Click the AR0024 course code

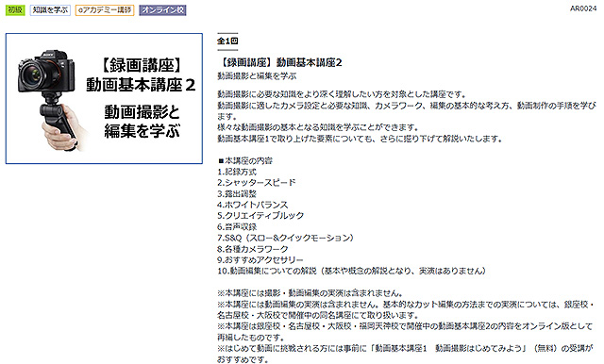583,8
